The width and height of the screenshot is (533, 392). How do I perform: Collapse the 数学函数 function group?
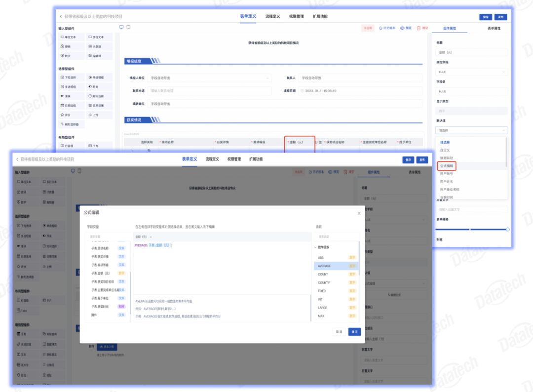[x=315, y=247]
